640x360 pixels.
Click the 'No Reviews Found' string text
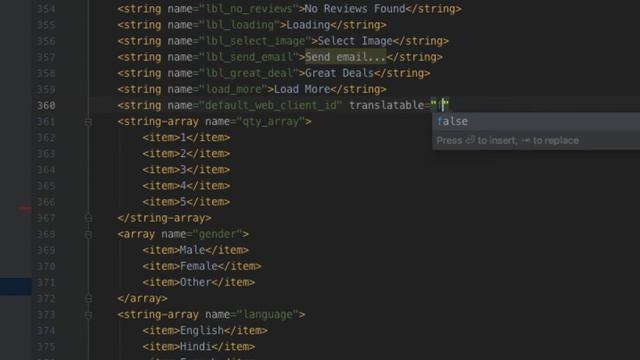pyautogui.click(x=355, y=9)
